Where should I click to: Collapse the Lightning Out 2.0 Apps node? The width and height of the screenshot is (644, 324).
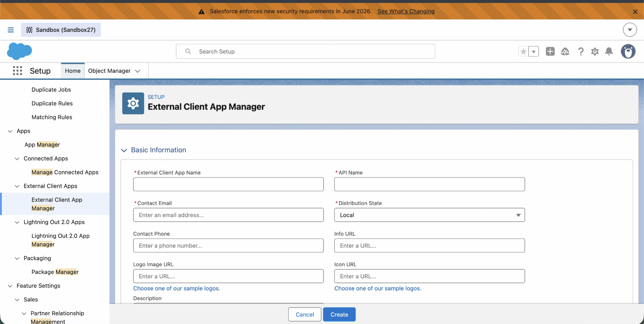pos(17,222)
